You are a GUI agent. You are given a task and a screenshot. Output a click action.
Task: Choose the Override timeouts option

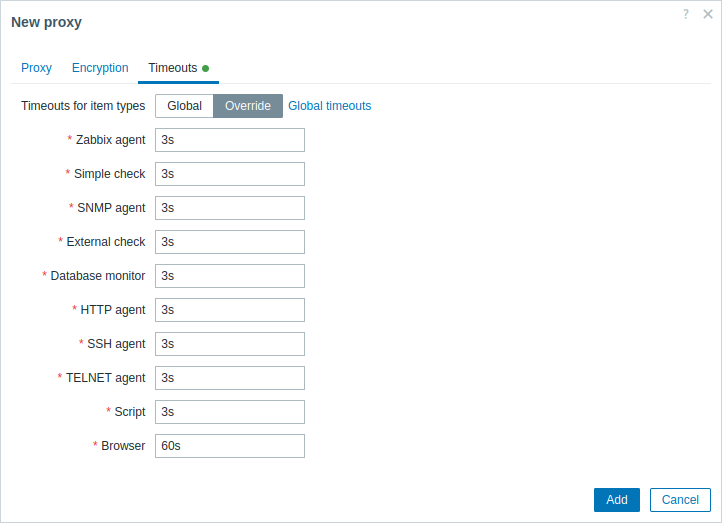(x=248, y=106)
